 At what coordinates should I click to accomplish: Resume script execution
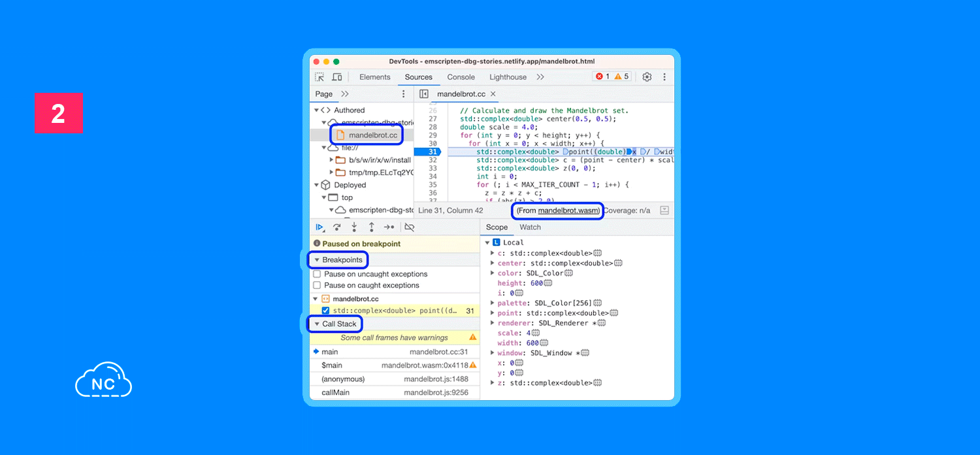pos(319,227)
